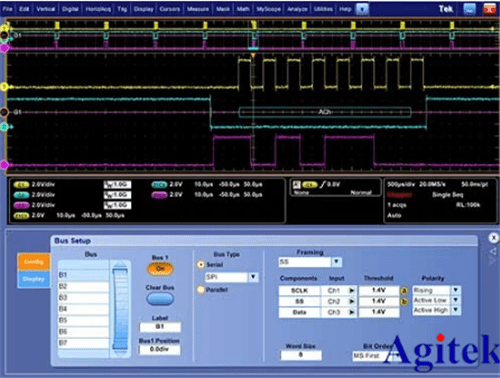Select the Parallel bus type radio button
Screen dimensions: 500x378
coord(201,290)
